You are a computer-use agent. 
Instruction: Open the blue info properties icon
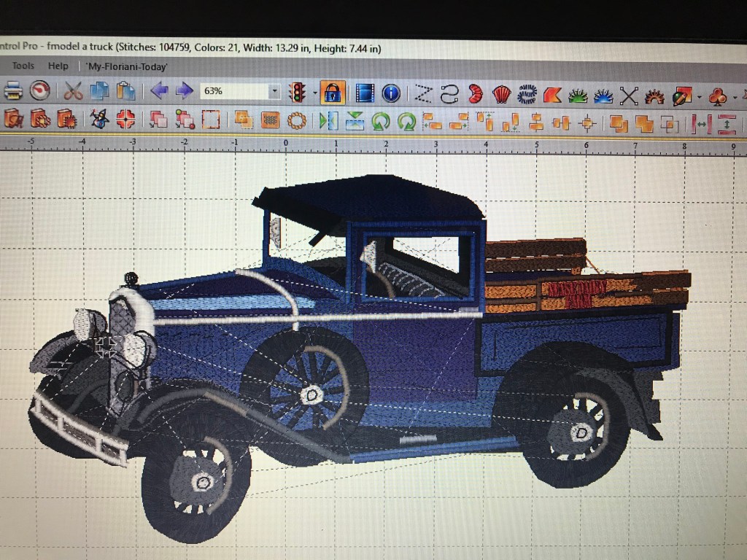tap(391, 93)
